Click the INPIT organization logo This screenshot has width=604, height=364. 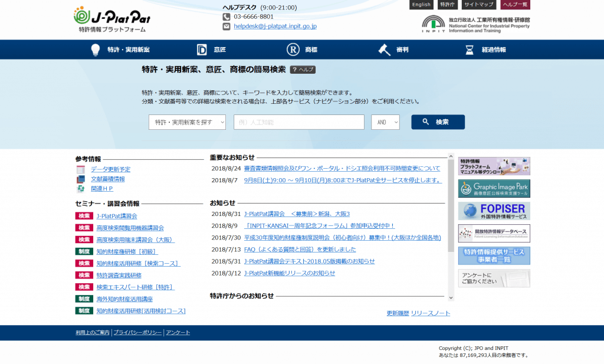[x=476, y=24]
